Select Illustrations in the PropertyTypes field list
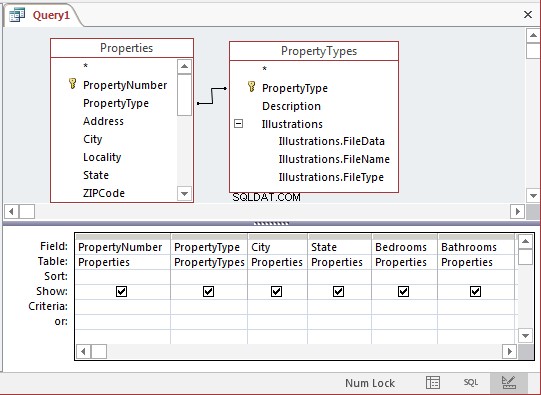Viewport: 541px width, 395px height. point(292,124)
